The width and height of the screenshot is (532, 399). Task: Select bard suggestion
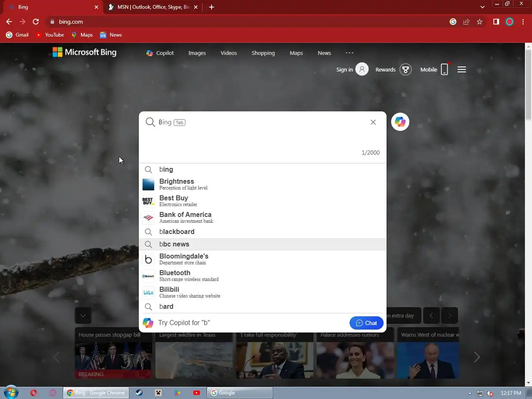(x=263, y=307)
